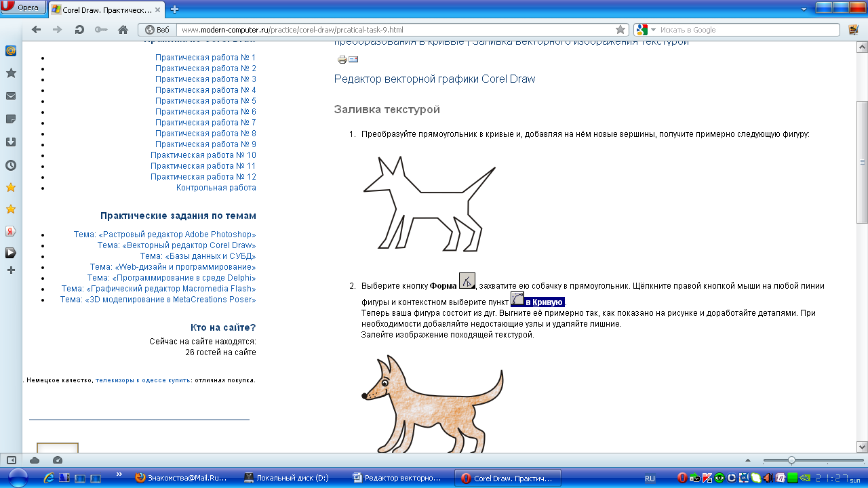This screenshot has width=868, height=488.
Task: Open the Adobe Photoshop topic link
Action: tap(165, 235)
